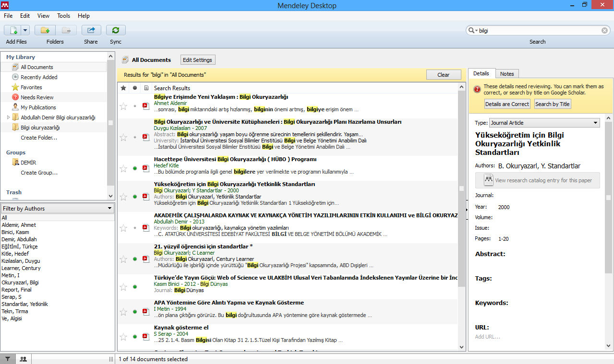Open the document Type combo box

[x=544, y=123]
